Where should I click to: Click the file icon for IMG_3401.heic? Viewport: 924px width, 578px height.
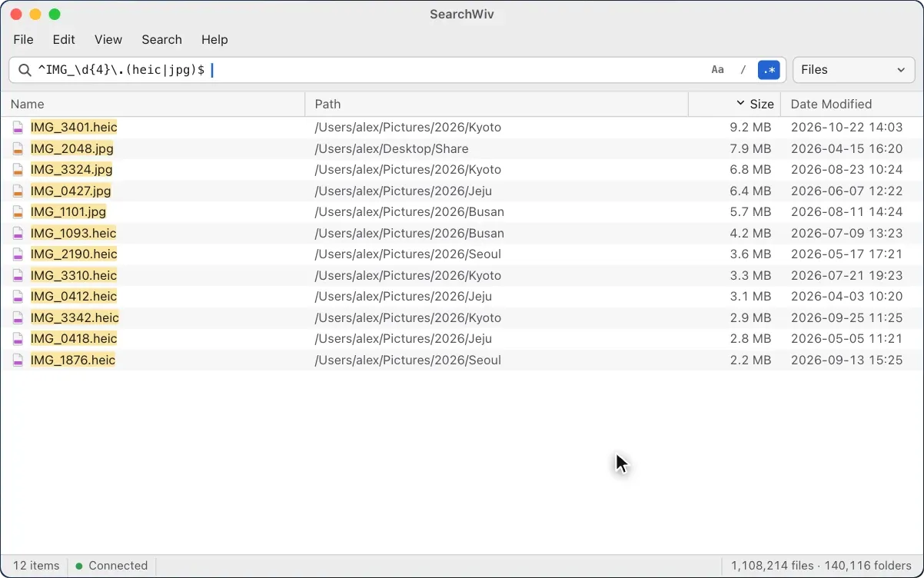click(x=18, y=128)
